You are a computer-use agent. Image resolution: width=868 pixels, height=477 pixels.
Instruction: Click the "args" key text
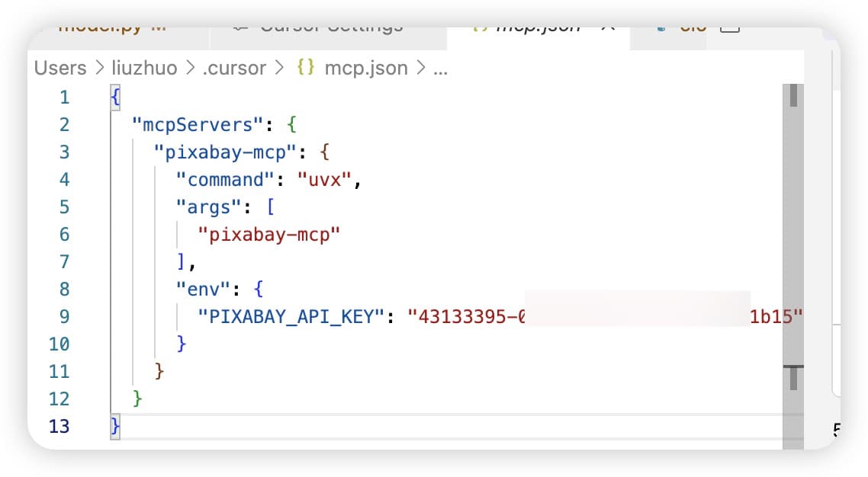208,207
